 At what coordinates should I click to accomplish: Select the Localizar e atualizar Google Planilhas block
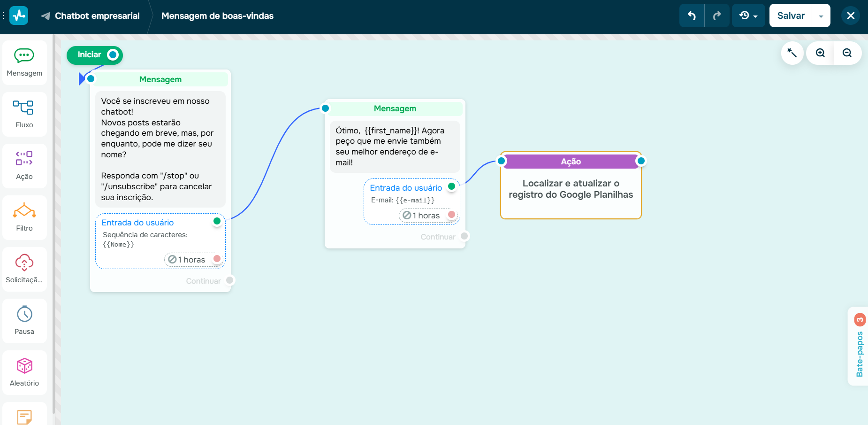point(571,189)
